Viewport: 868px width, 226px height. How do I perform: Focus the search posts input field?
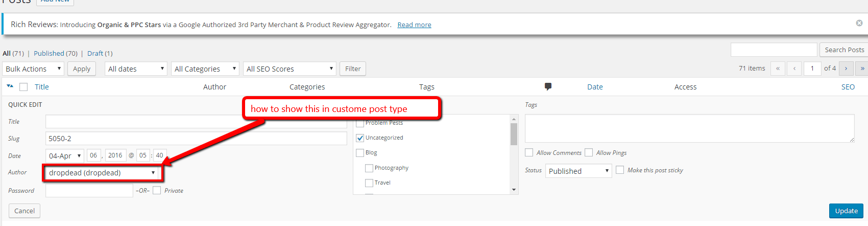[774, 50]
